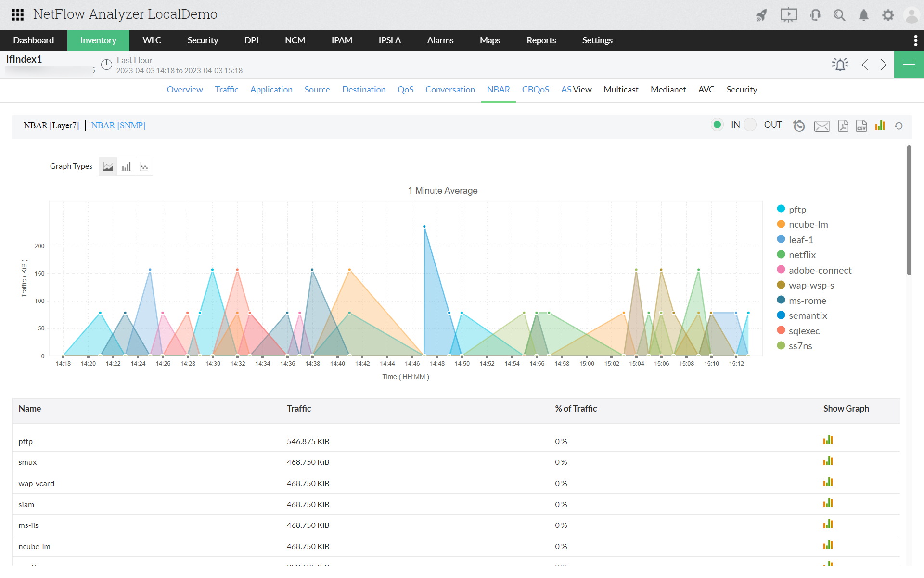Image resolution: width=924 pixels, height=578 pixels.
Task: Switch to NBAR [SNMP] view
Action: coord(119,125)
